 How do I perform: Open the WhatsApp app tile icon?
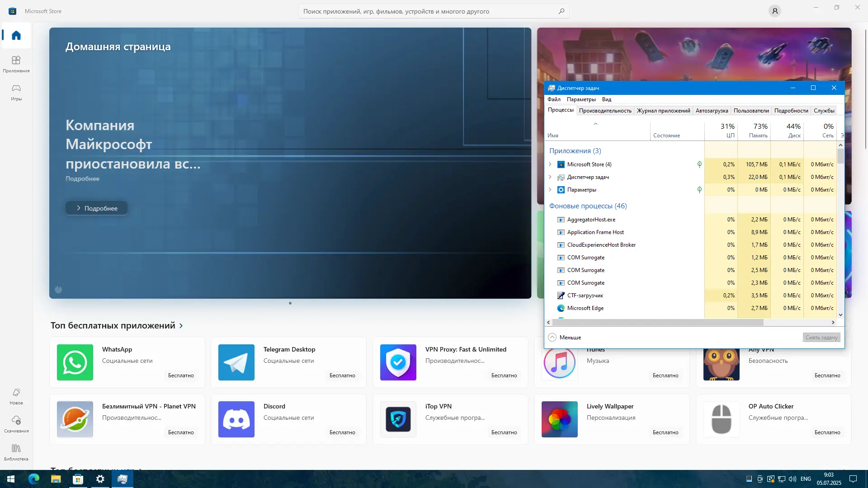coord(75,362)
